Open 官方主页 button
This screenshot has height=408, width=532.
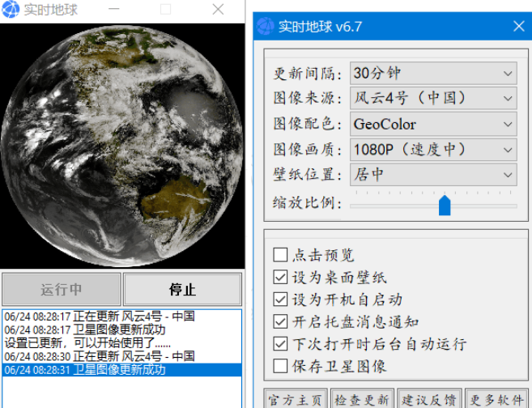coord(296,400)
